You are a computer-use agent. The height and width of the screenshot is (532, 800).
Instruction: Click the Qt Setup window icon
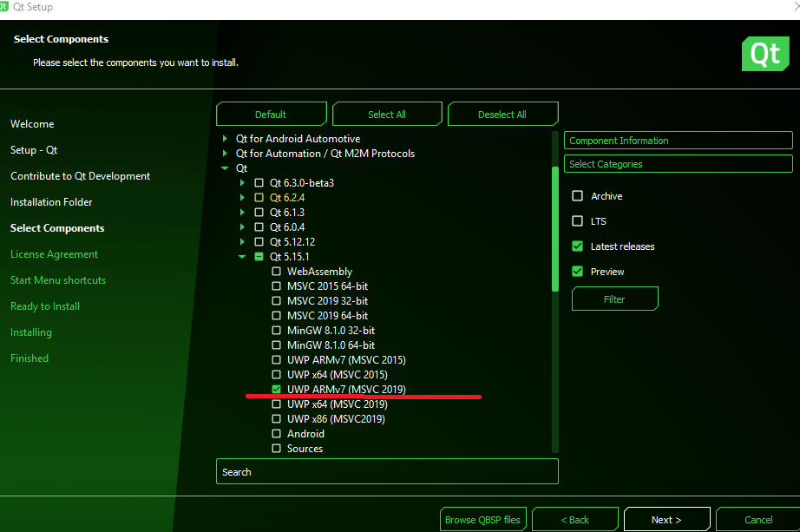click(x=4, y=7)
